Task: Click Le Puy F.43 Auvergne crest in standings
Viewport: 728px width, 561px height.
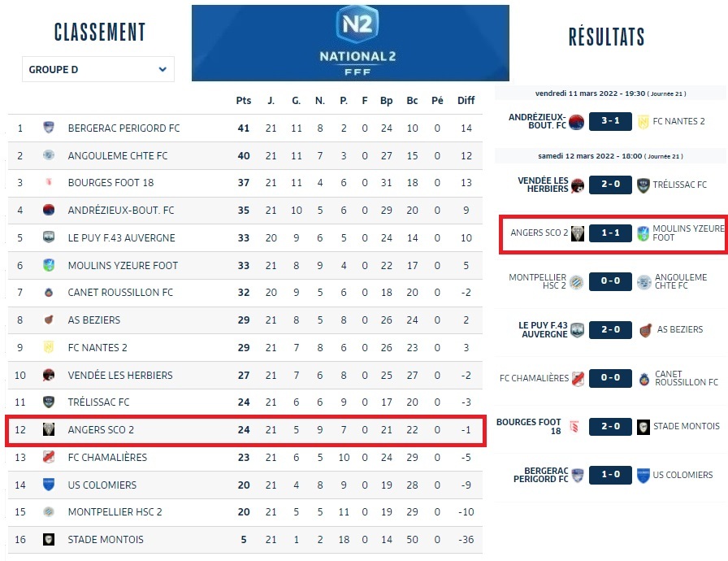Action: pos(49,238)
